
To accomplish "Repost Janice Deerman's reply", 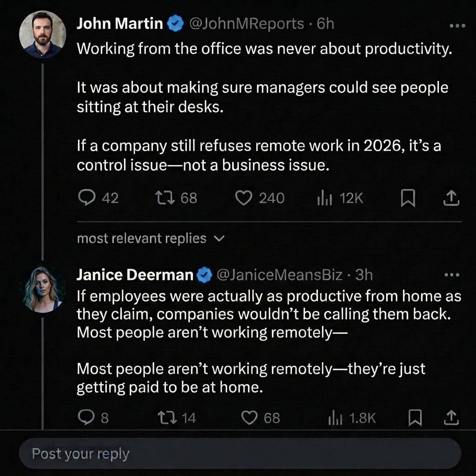I will 177,417.
